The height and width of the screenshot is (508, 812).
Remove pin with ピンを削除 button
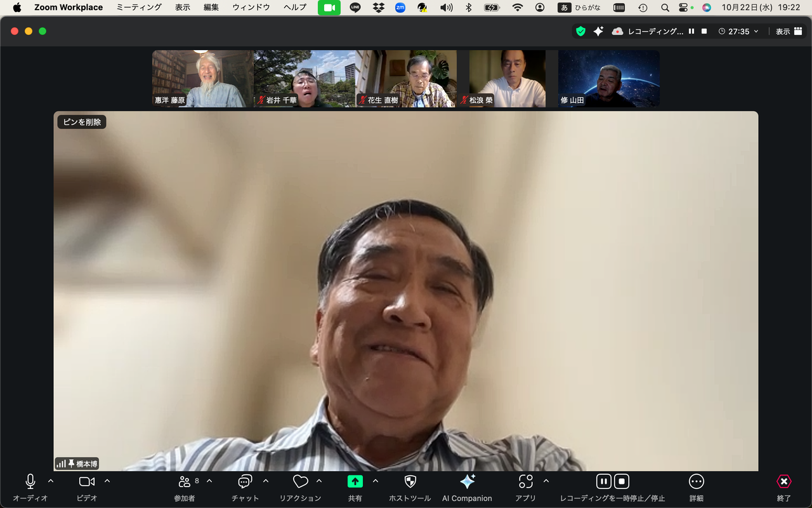click(82, 122)
